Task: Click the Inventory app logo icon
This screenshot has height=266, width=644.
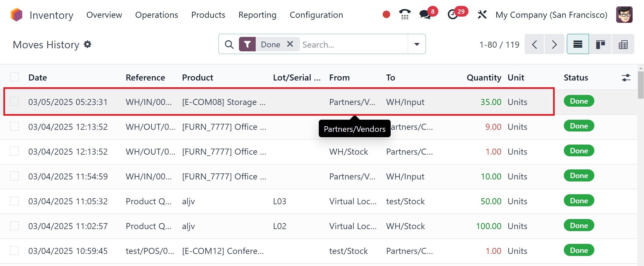Action: tap(16, 15)
